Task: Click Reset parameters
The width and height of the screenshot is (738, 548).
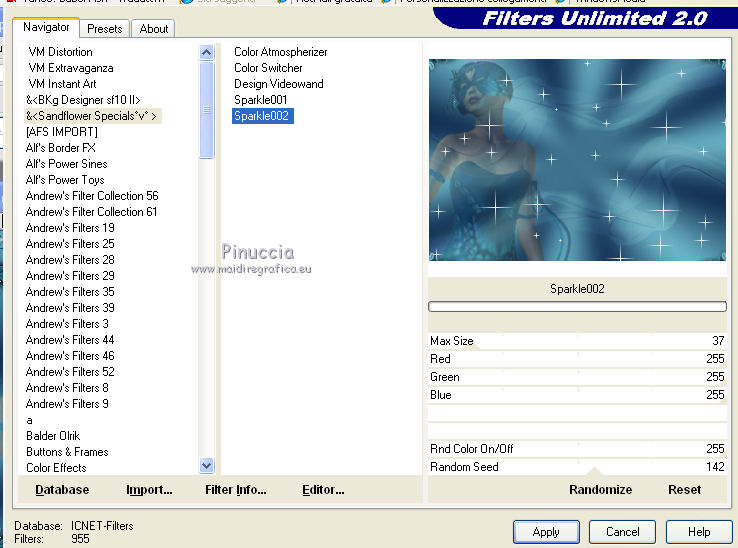Action: [684, 490]
